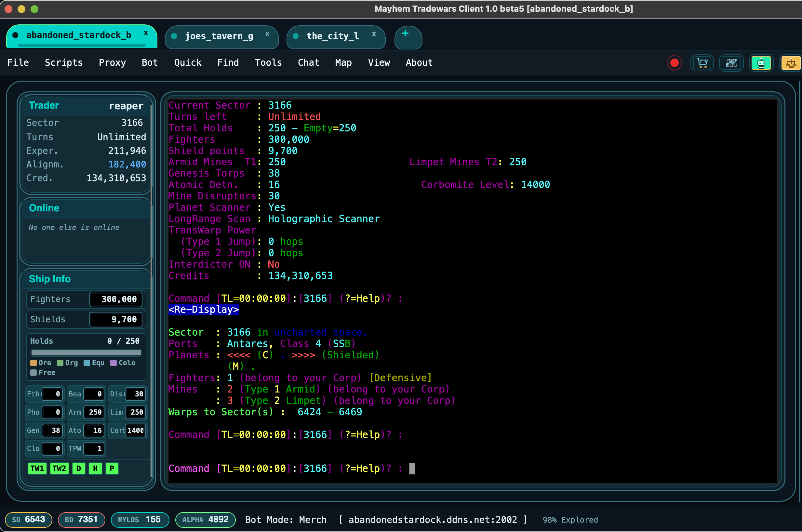802x532 pixels.
Task: Toggle the TW1 transwarp indicator
Action: click(37, 469)
